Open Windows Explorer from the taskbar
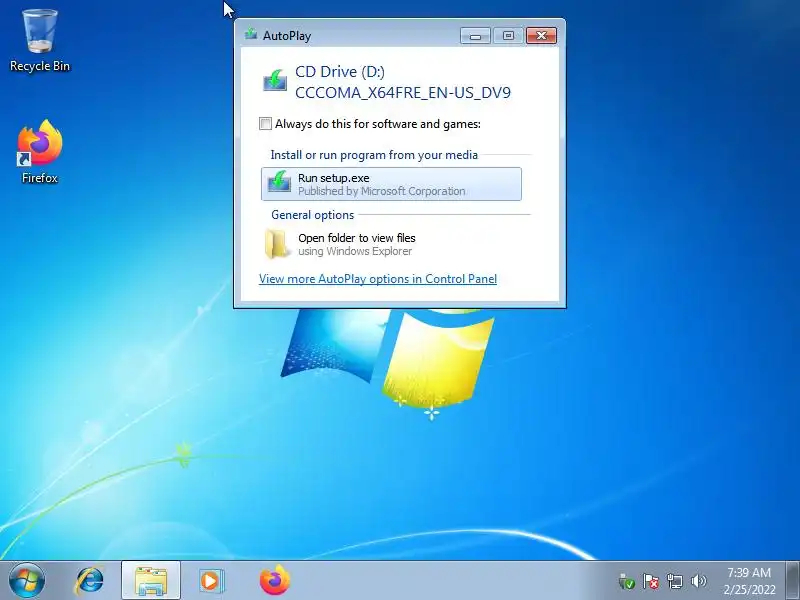This screenshot has width=800, height=600. pos(151,581)
